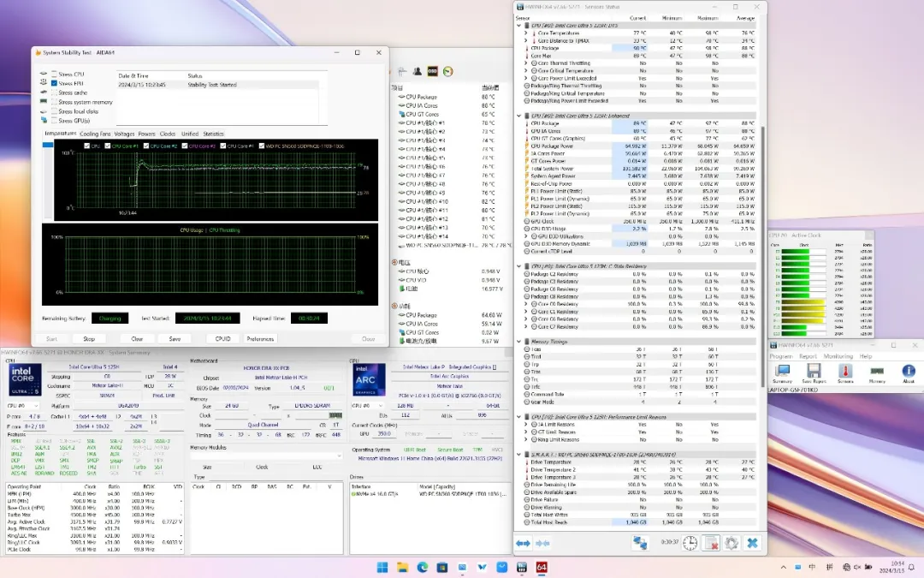Toggle the Stress GPU(s) checkbox

55,121
